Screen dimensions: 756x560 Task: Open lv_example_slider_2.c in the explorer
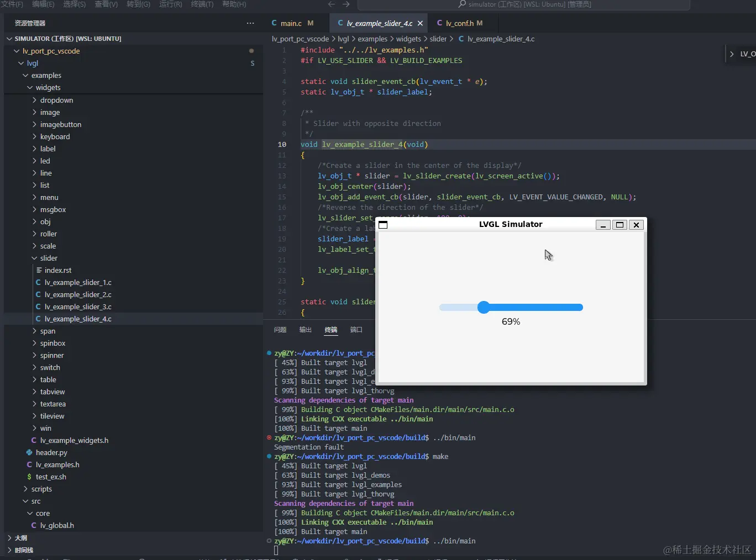[x=78, y=294]
